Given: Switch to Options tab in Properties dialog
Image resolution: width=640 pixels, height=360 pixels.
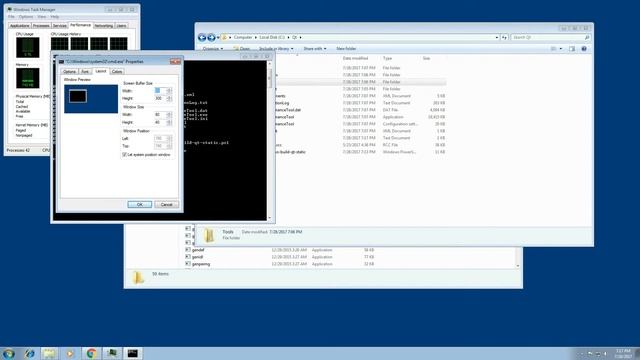Looking at the screenshot, I should [70, 71].
